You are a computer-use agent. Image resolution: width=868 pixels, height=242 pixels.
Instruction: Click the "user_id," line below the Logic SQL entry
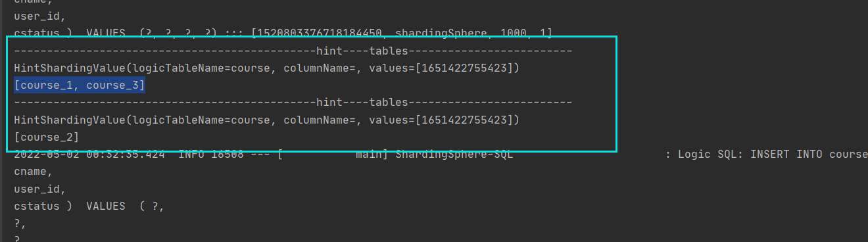tap(40, 189)
